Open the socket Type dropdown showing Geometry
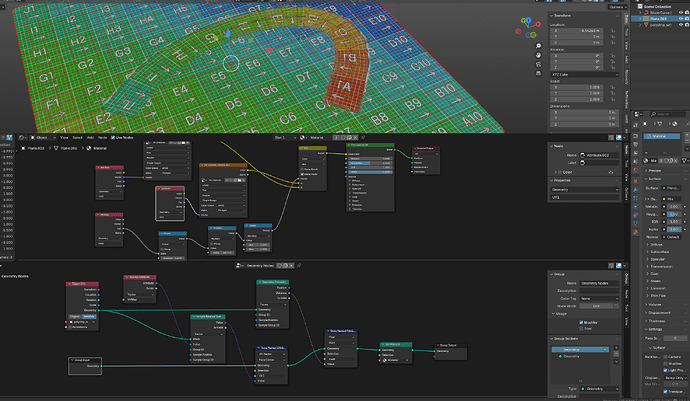690x401 pixels. [599, 389]
